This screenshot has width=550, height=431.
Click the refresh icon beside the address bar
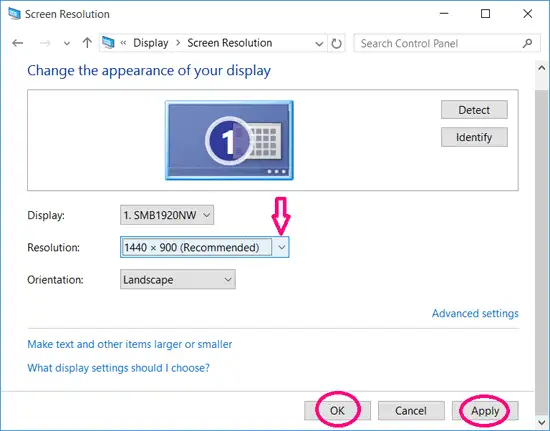tap(336, 43)
